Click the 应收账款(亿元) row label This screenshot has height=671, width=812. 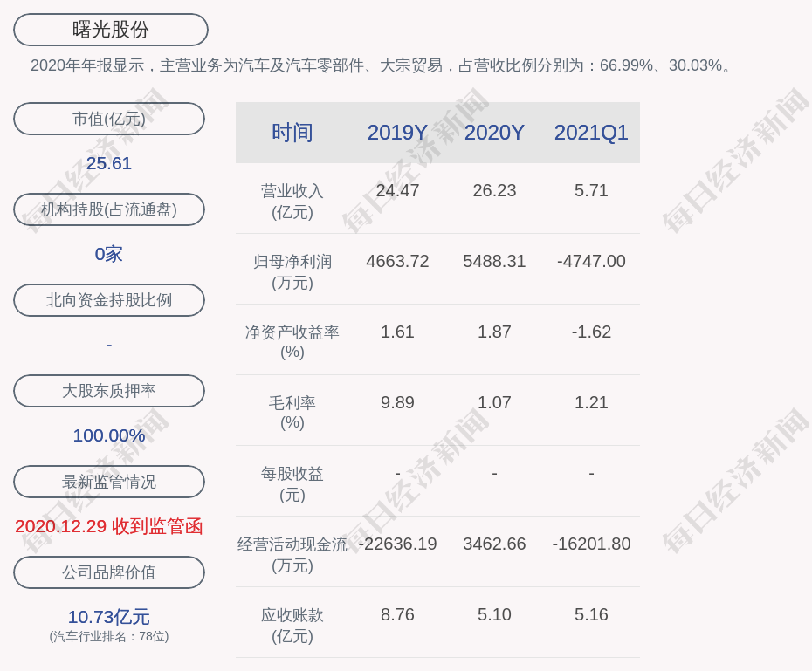[292, 626]
